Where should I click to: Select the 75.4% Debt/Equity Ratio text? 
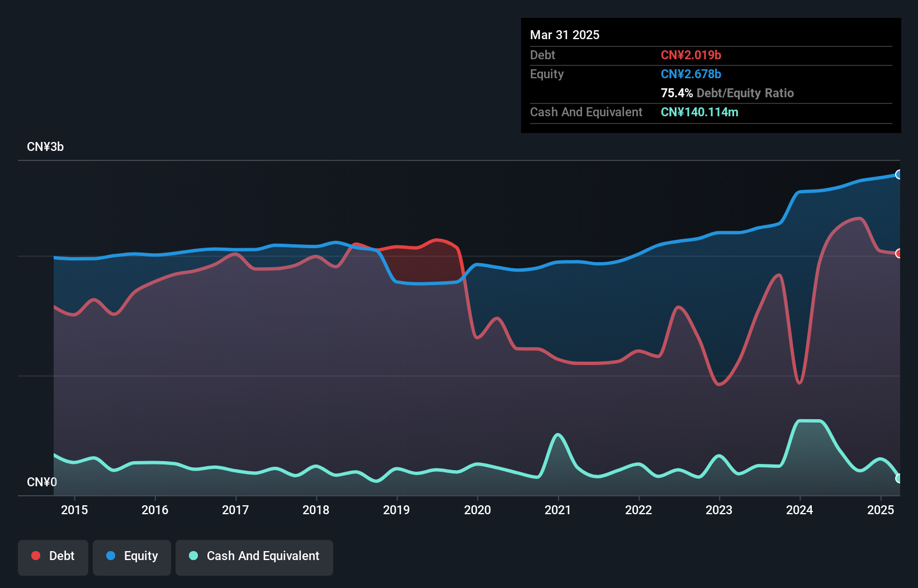coord(727,93)
